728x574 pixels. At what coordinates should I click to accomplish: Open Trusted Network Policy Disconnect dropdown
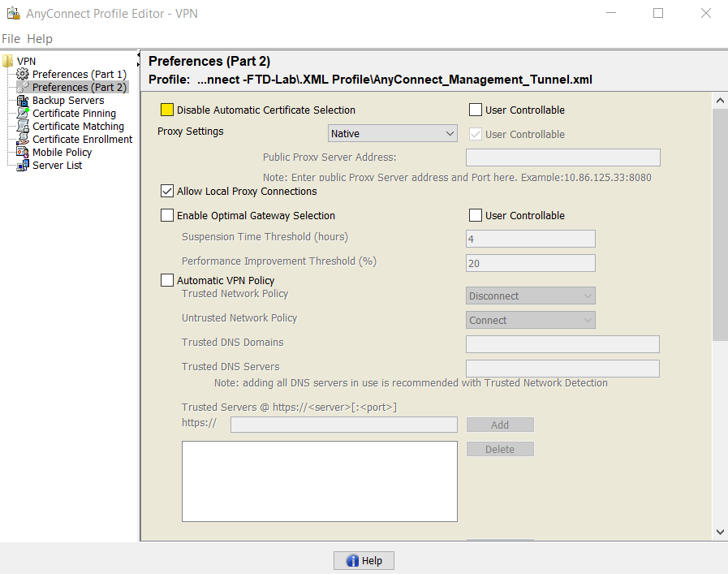point(531,296)
